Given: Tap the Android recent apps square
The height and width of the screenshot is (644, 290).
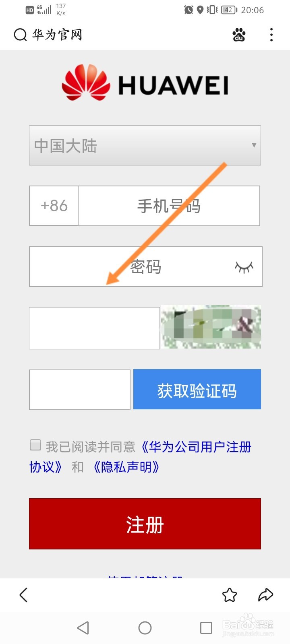Looking at the screenshot, I should pyautogui.click(x=206, y=628).
